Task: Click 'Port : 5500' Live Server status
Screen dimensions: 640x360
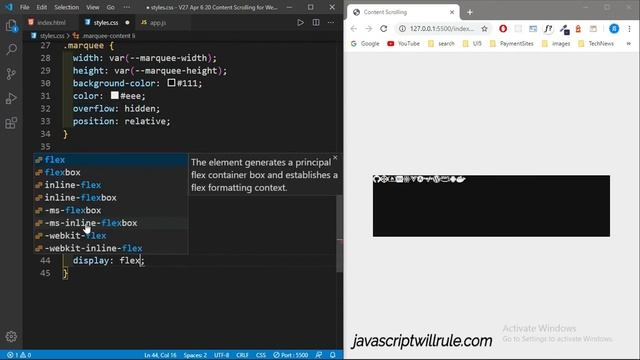Action: click(291, 355)
